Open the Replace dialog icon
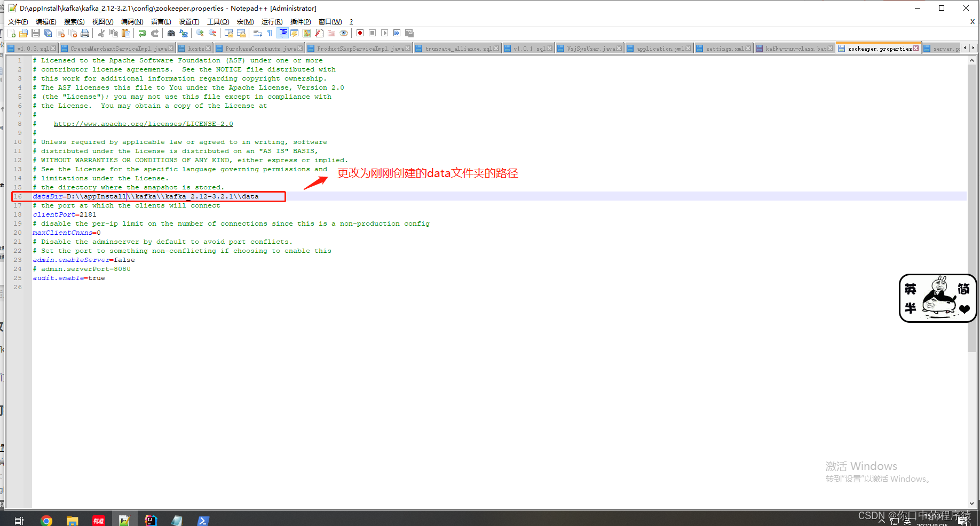The image size is (980, 526). (x=184, y=33)
